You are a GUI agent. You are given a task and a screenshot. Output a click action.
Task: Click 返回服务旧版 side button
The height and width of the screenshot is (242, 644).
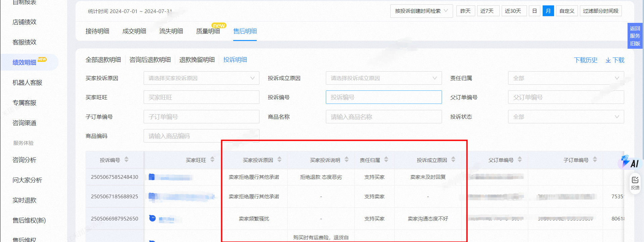635,36
